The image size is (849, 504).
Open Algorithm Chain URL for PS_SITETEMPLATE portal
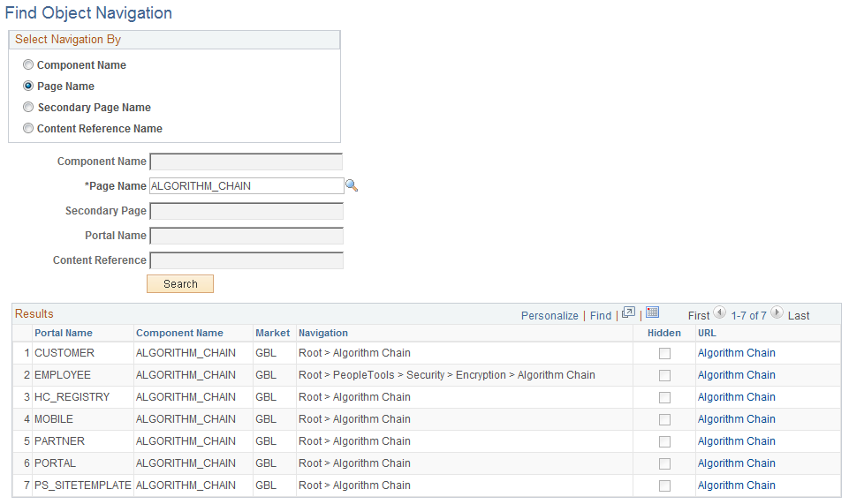coord(737,486)
